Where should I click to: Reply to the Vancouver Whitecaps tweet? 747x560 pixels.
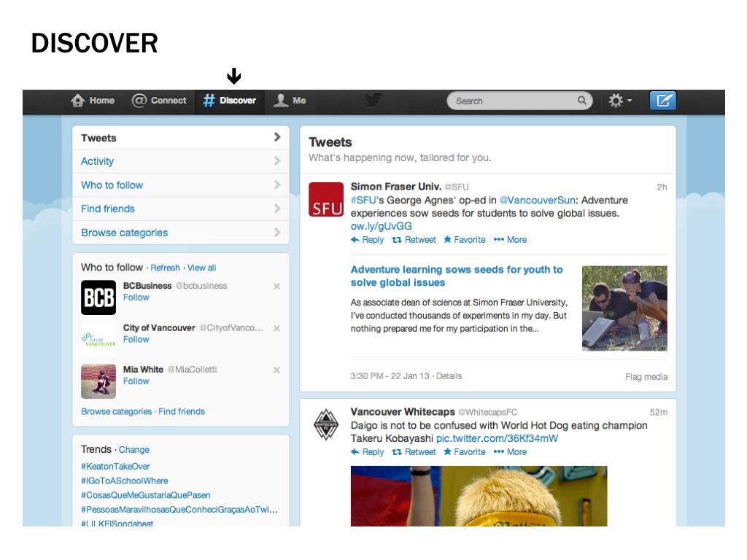click(x=368, y=452)
